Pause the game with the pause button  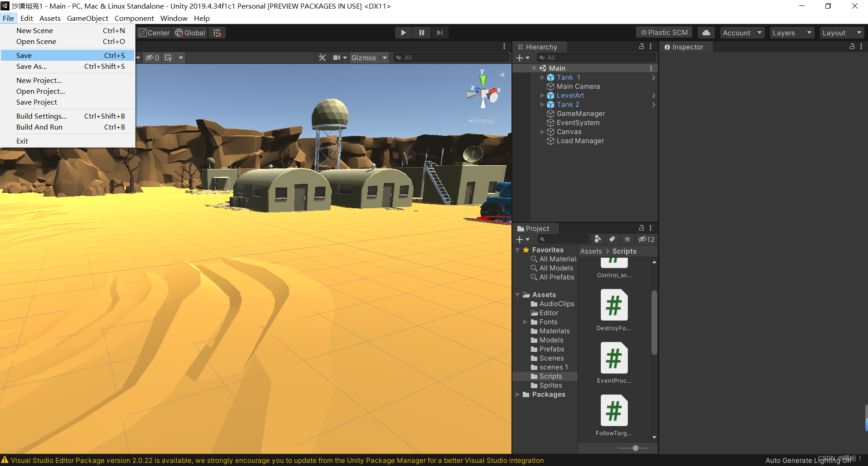click(422, 33)
